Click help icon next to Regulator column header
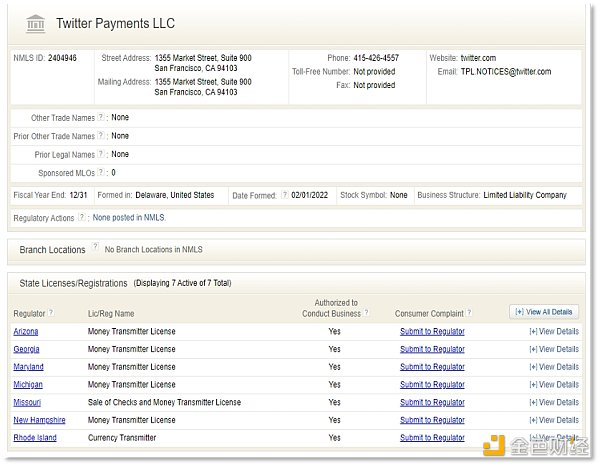Image resolution: width=600 pixels, height=467 pixels. (51, 313)
